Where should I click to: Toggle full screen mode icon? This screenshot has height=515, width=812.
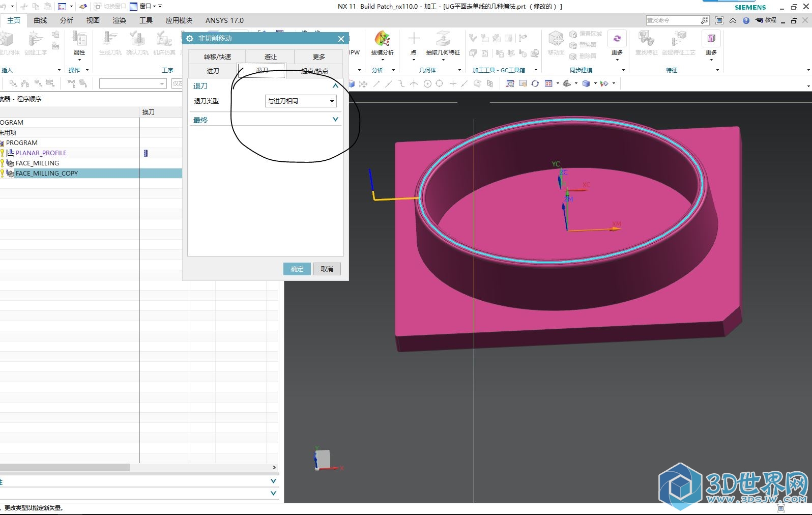point(719,20)
